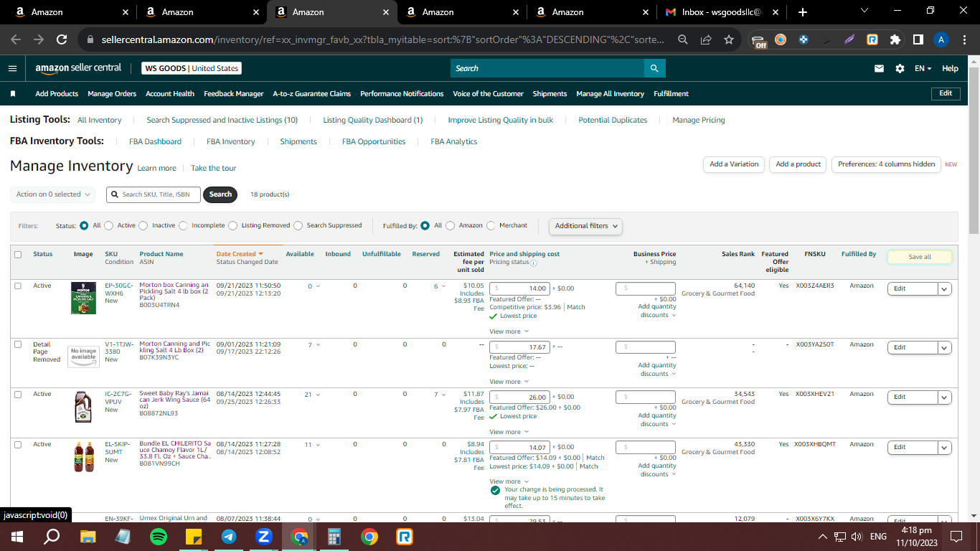Viewport: 980px width, 551px height.
Task: Open Seller Central settings gear
Action: [900, 68]
